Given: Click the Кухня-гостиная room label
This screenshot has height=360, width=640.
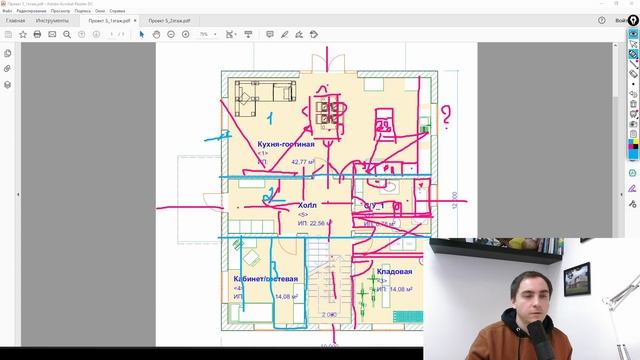Looking at the screenshot, I should pyautogui.click(x=286, y=144).
